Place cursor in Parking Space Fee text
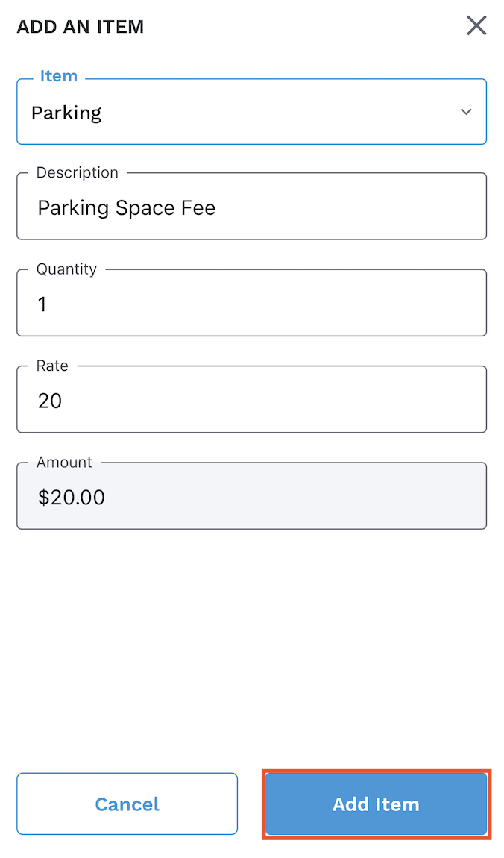504x858 pixels. [x=127, y=207]
